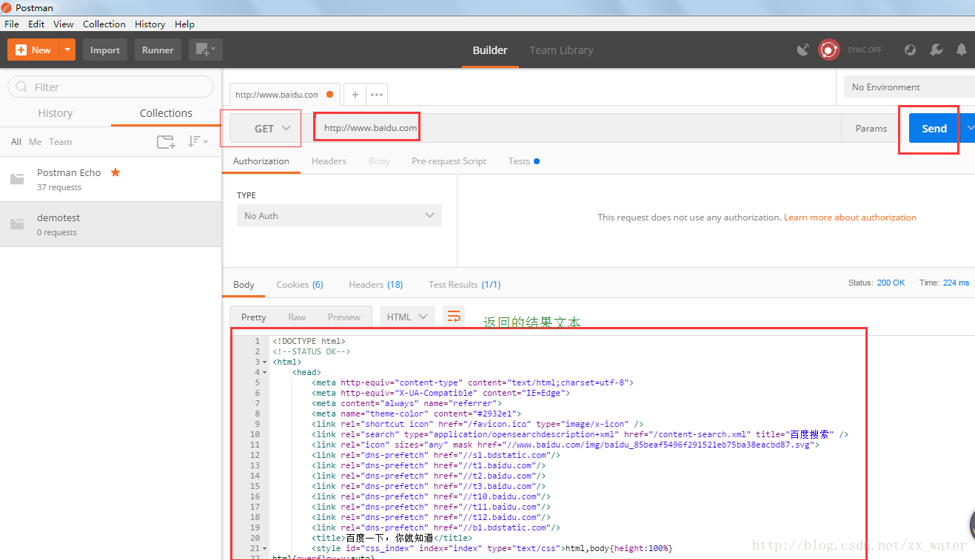
Task: Click the plus icon on New button
Action: 21,50
